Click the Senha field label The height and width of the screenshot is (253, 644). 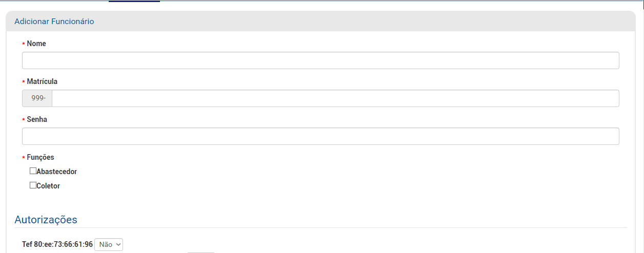click(x=37, y=119)
